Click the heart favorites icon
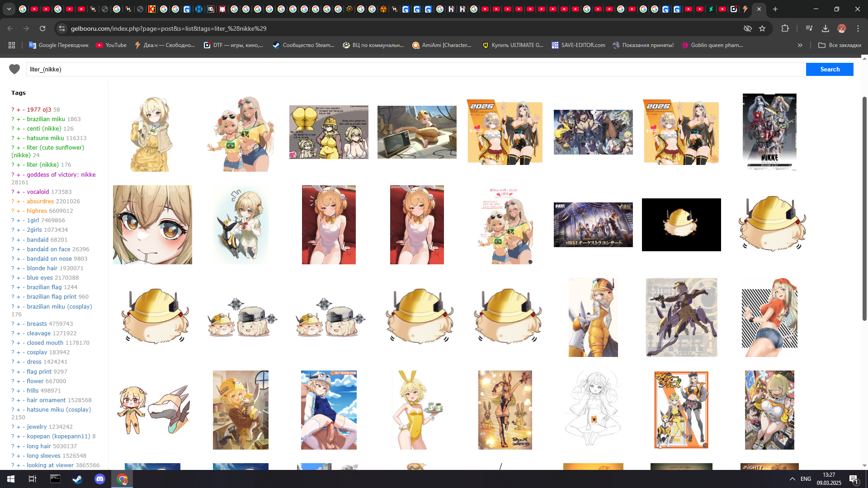Viewport: 868px width, 488px height. click(14, 69)
